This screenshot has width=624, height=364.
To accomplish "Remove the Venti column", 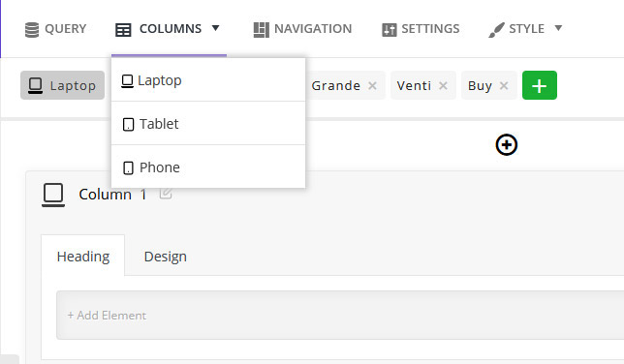I will pyautogui.click(x=444, y=85).
